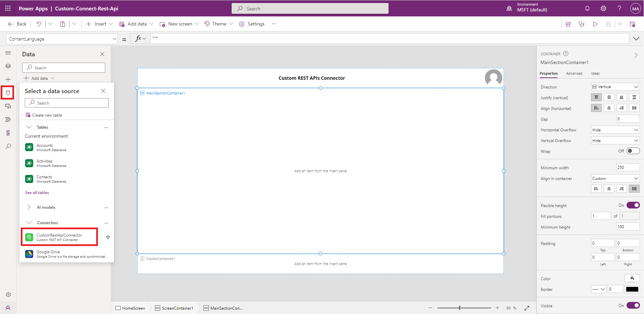Click the See all tables link
Image resolution: width=644 pixels, height=314 pixels.
[37, 193]
